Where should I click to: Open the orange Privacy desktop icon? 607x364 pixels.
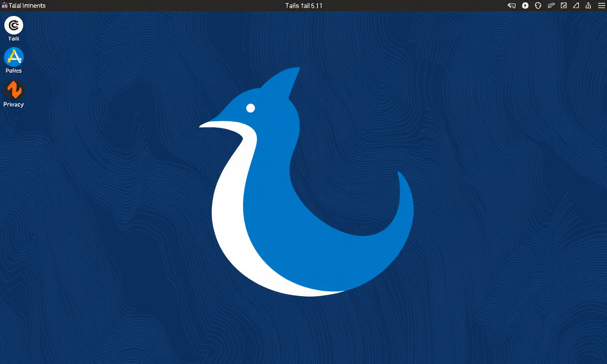click(13, 90)
